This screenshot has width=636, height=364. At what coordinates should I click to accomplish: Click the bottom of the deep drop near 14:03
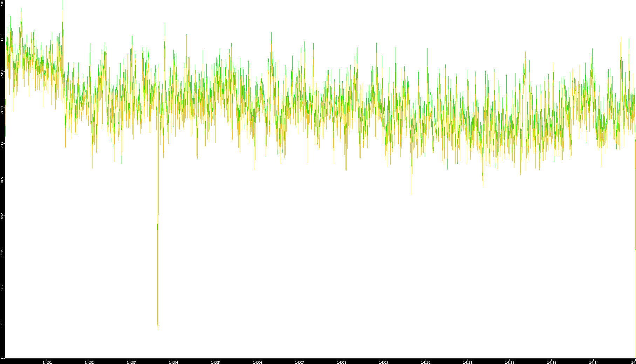click(x=158, y=328)
